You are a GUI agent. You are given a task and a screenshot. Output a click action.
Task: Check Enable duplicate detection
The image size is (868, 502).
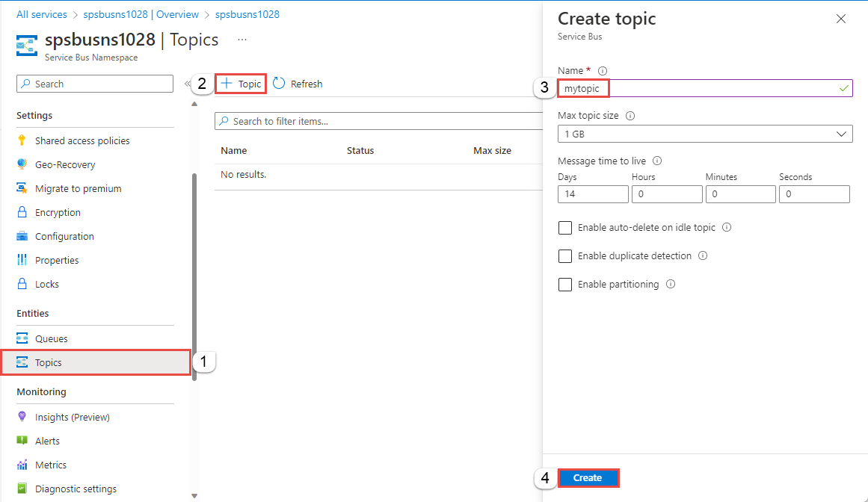[x=565, y=256]
